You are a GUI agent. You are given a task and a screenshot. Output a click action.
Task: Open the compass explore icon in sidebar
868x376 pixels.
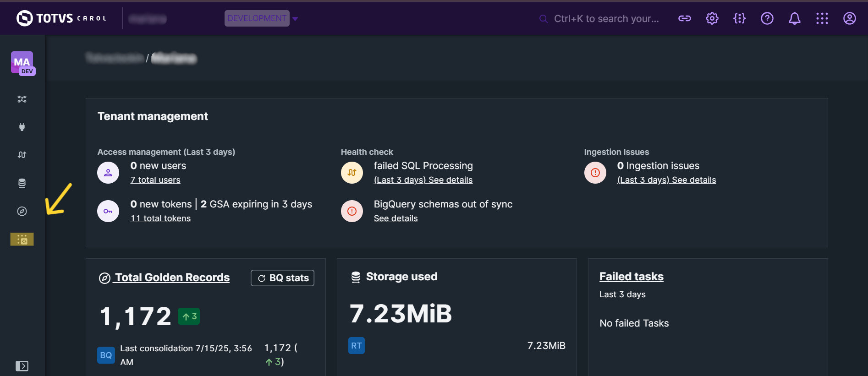[x=22, y=211]
